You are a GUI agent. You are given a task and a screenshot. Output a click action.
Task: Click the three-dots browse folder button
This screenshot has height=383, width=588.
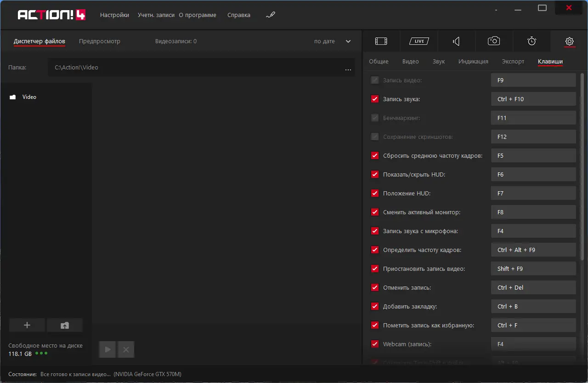tap(348, 69)
